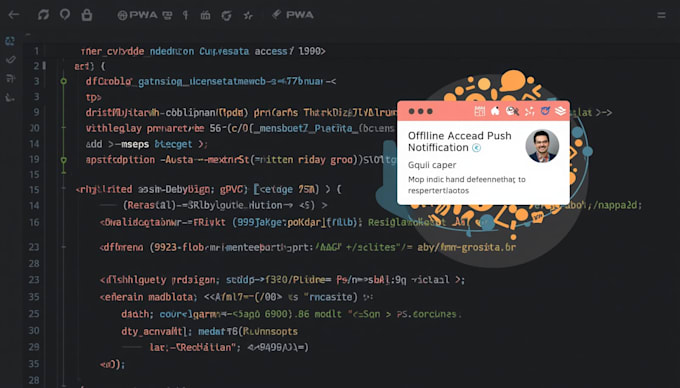680x388 pixels.
Task: Click 'Resiglarokeabt' in the '<Owalidcgtabnwr' line
Action: (406, 222)
